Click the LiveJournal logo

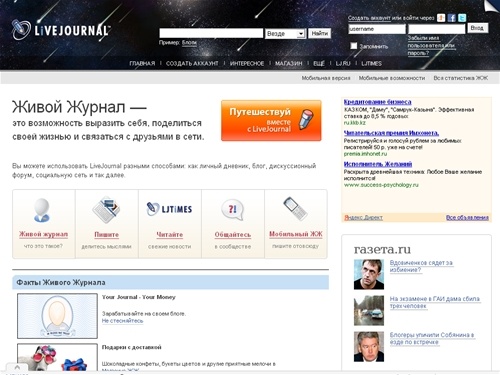click(61, 30)
